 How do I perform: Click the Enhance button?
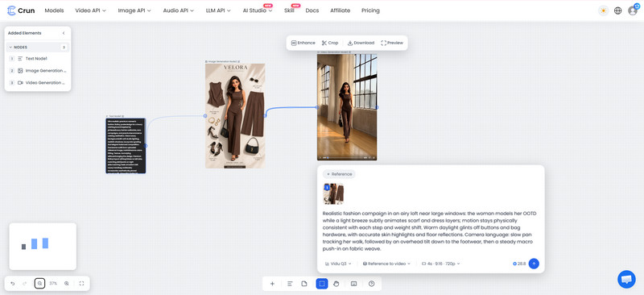[303, 43]
